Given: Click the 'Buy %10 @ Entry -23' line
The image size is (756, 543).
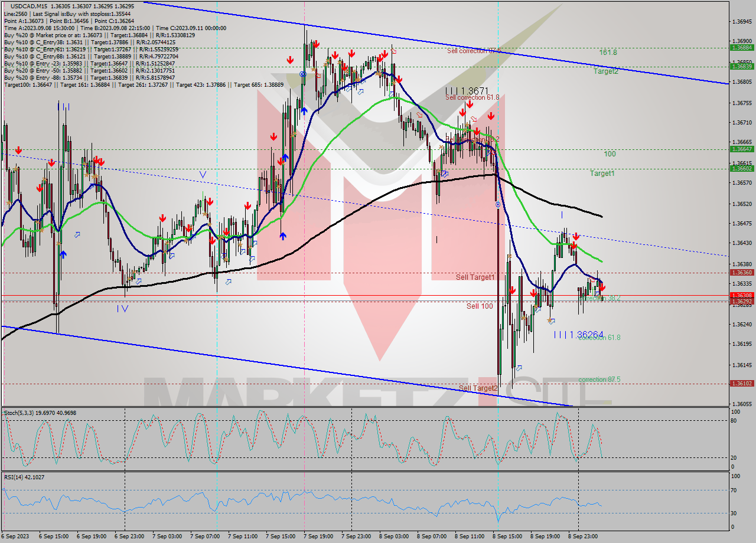Looking at the screenshot, I should (89, 63).
